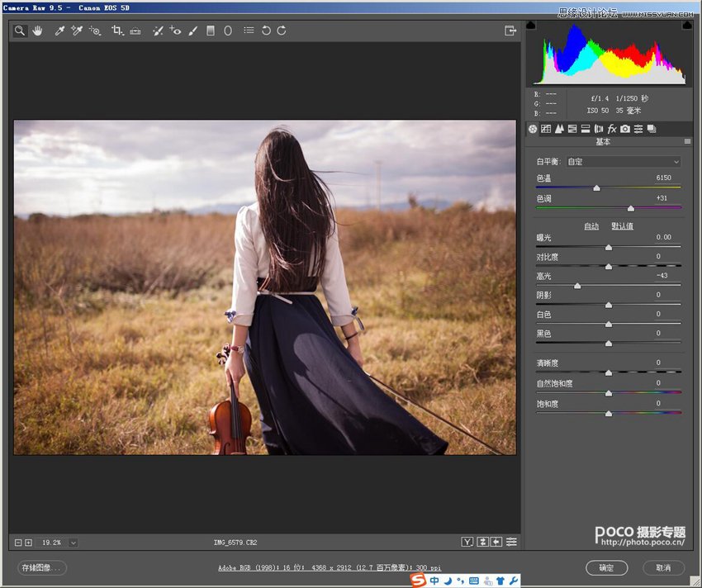Viewport: 702px width, 588px height.
Task: Select the Hand tool
Action: [38, 31]
